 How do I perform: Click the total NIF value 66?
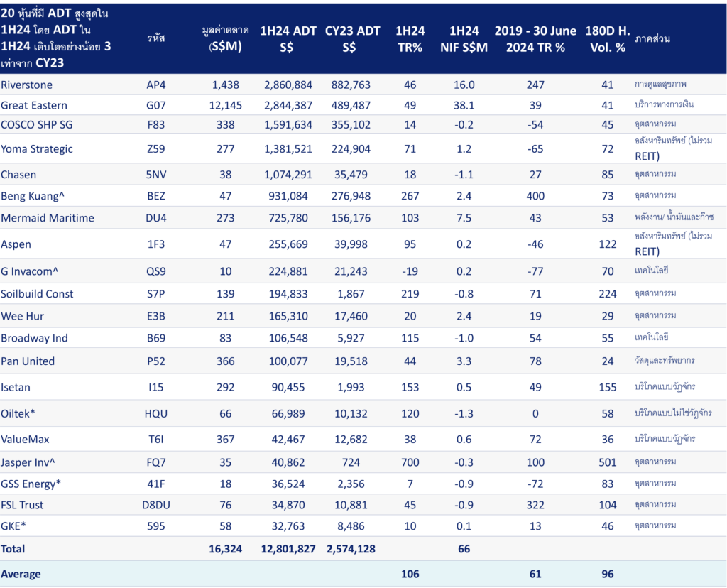coord(464,549)
